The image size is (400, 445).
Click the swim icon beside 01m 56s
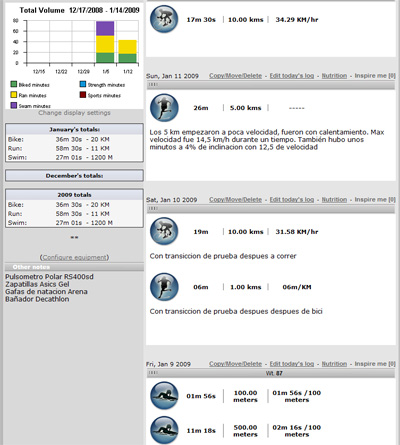(164, 396)
